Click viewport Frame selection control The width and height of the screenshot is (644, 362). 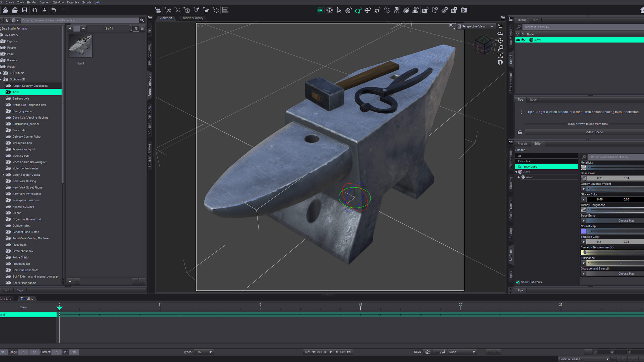pyautogui.click(x=500, y=55)
